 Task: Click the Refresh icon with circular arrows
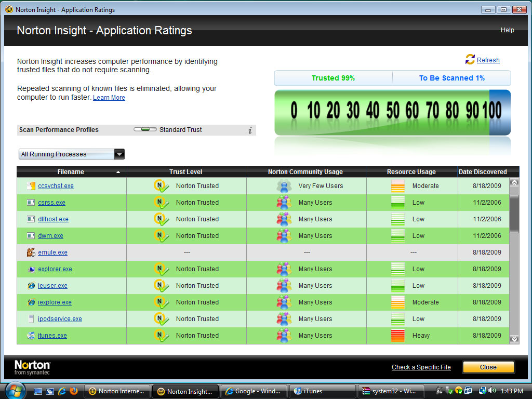click(470, 59)
